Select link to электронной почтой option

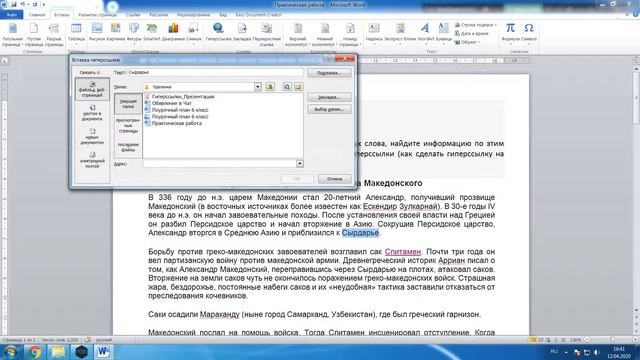click(92, 160)
